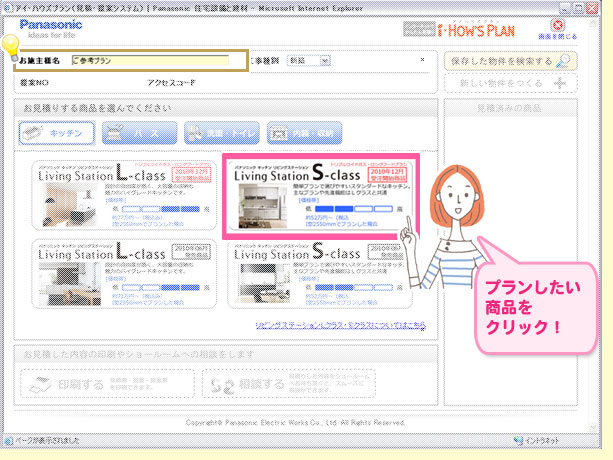Open the Lクラス・Sクラスについてはこちら link
Viewport: 613px width, 460px height.
pyautogui.click(x=341, y=325)
